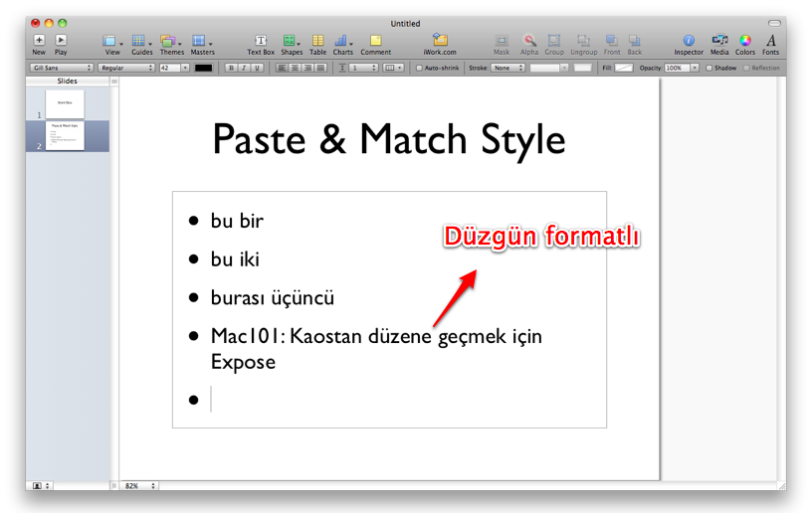Screen dimensions: 812x513
Task: Select slide 1 thumbnail in Slides panel
Action: 65,104
